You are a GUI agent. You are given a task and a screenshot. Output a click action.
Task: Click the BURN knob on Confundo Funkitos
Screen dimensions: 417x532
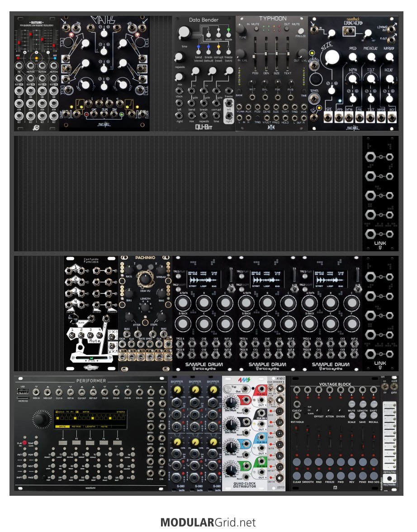(x=73, y=318)
